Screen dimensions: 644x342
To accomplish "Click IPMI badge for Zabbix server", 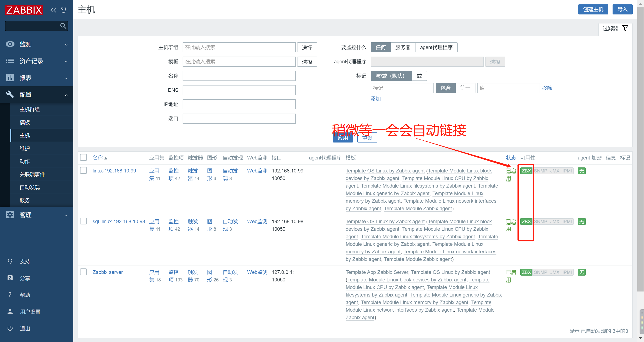I will pyautogui.click(x=567, y=272).
